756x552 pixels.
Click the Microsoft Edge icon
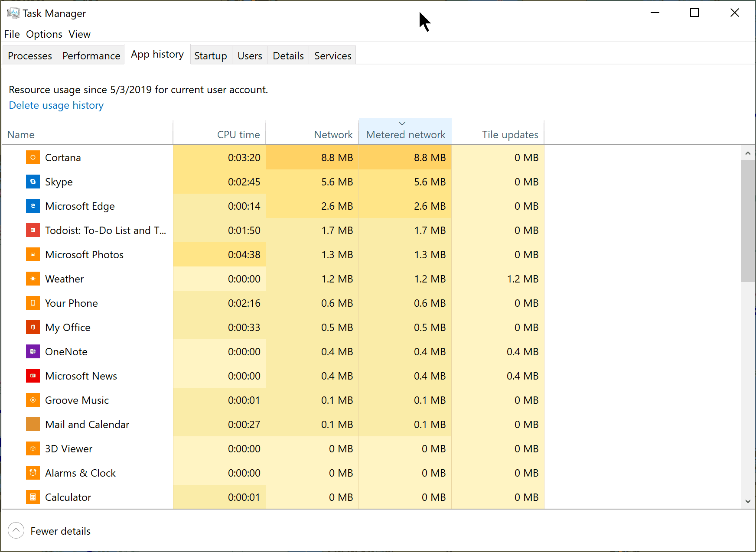coord(33,206)
